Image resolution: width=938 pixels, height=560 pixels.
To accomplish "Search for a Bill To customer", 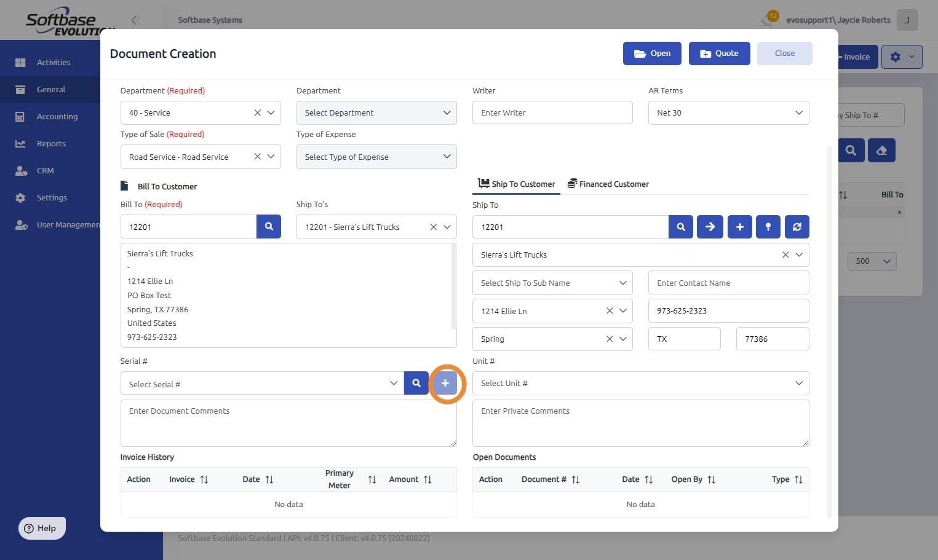I will (x=269, y=226).
